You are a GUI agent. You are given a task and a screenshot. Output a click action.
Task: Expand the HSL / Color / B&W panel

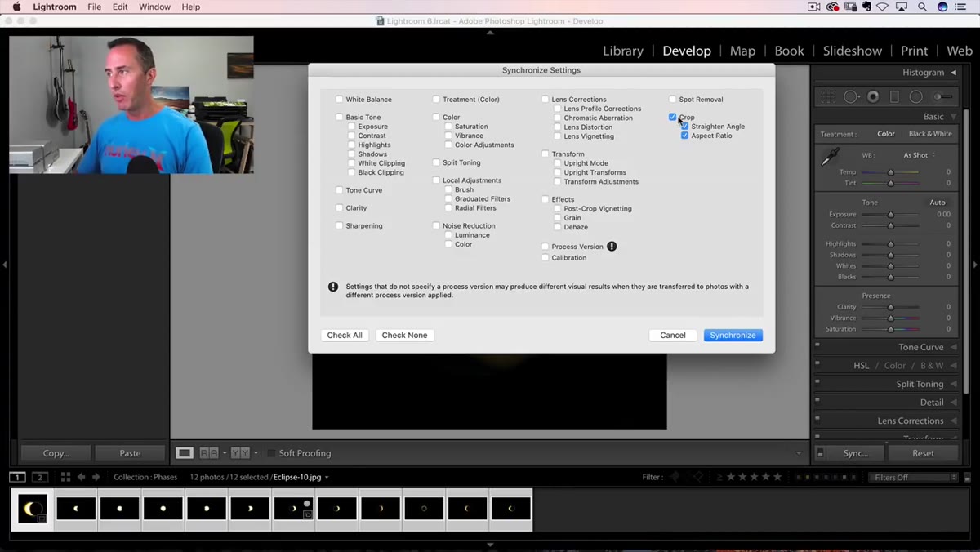coord(954,366)
